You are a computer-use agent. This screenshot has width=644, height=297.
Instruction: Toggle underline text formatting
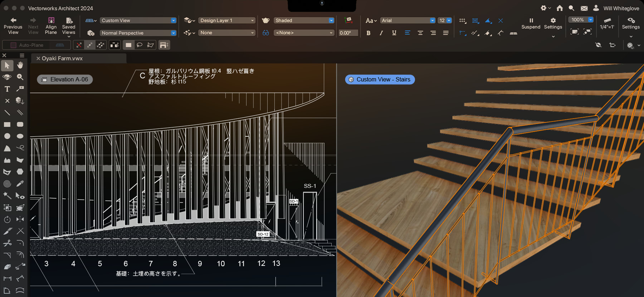point(394,33)
